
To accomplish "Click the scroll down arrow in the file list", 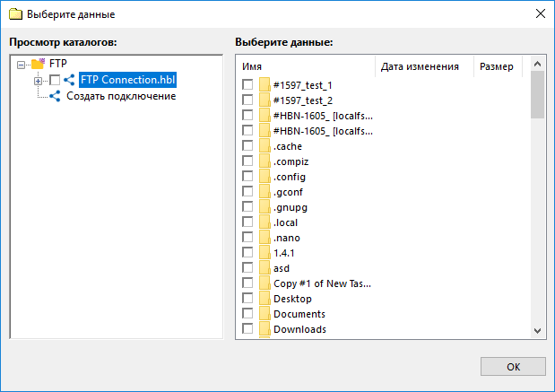I will 537,331.
